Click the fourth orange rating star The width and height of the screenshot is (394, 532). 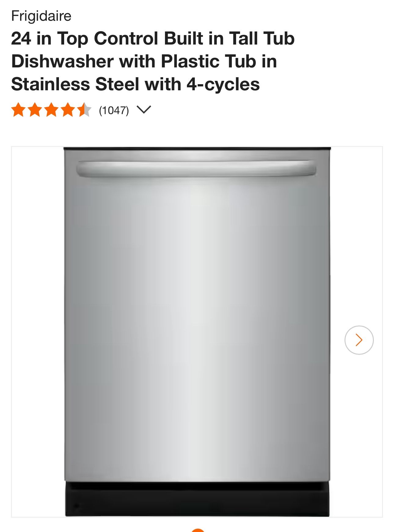tap(68, 110)
